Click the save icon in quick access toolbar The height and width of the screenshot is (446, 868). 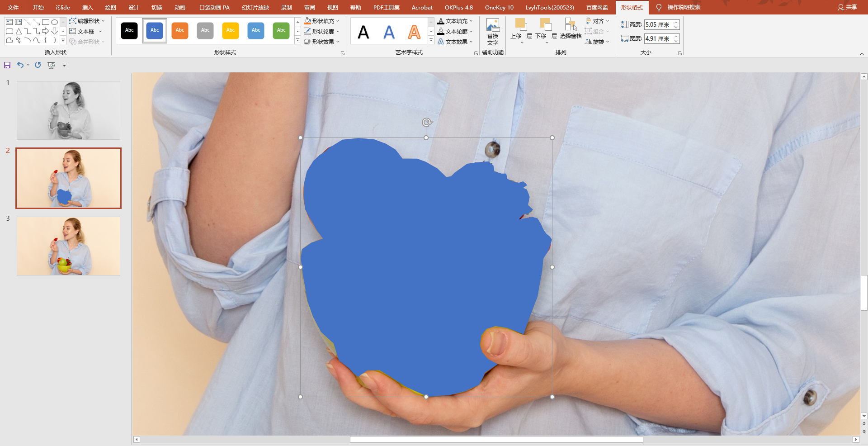[7, 65]
